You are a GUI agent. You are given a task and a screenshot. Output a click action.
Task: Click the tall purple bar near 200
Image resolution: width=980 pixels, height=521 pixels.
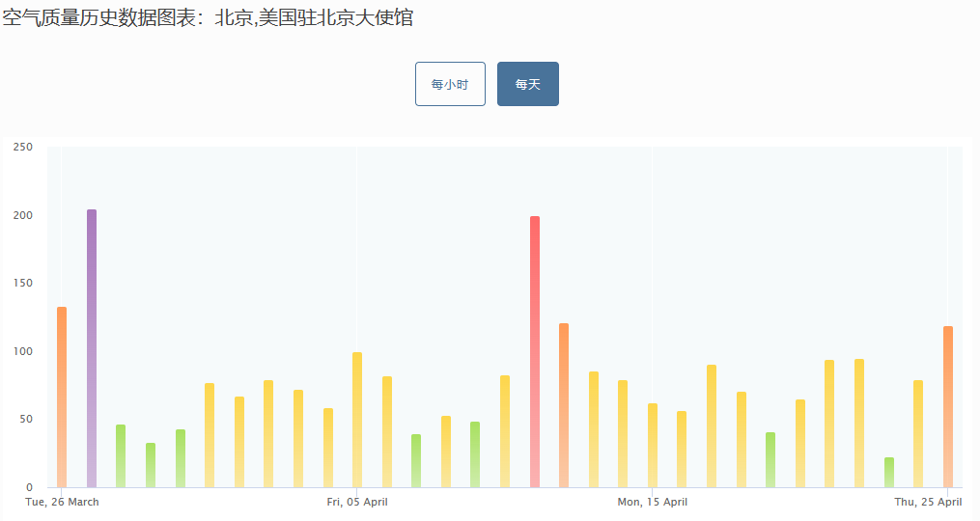[92, 348]
